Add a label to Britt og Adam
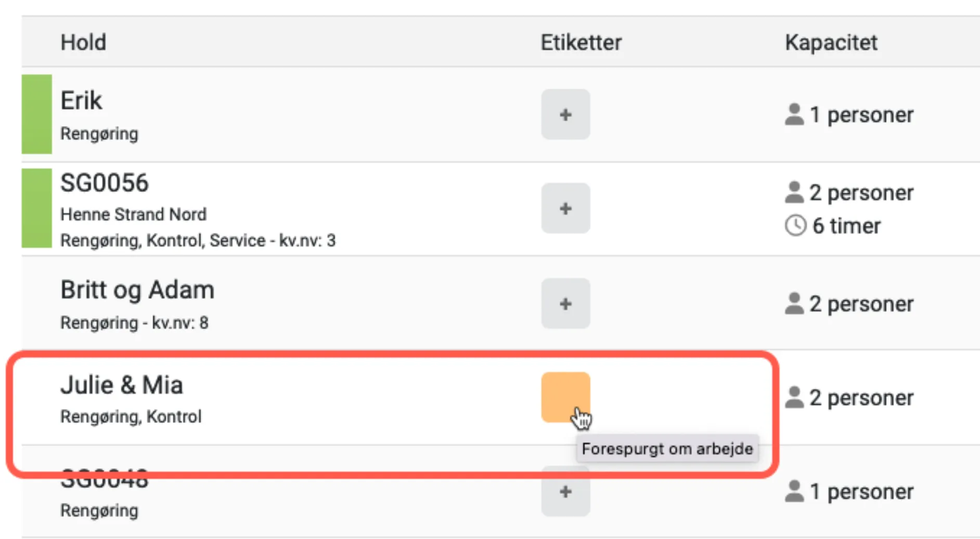 tap(565, 303)
